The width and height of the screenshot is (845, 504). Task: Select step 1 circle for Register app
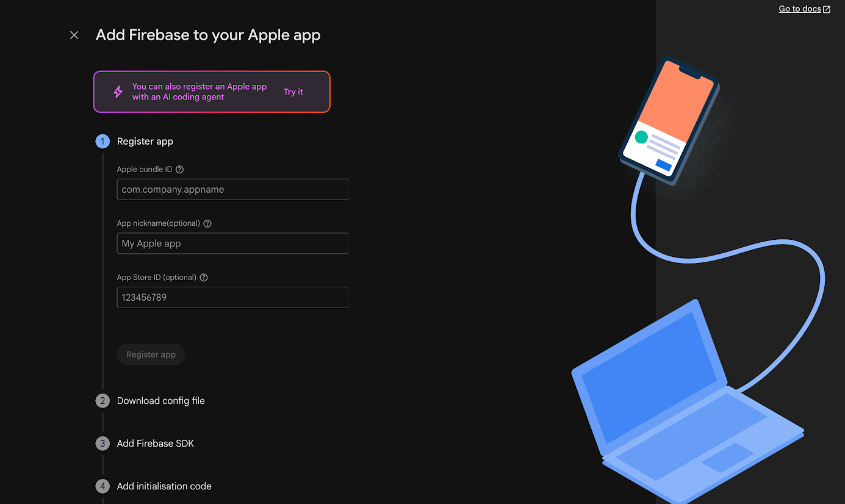pyautogui.click(x=102, y=142)
